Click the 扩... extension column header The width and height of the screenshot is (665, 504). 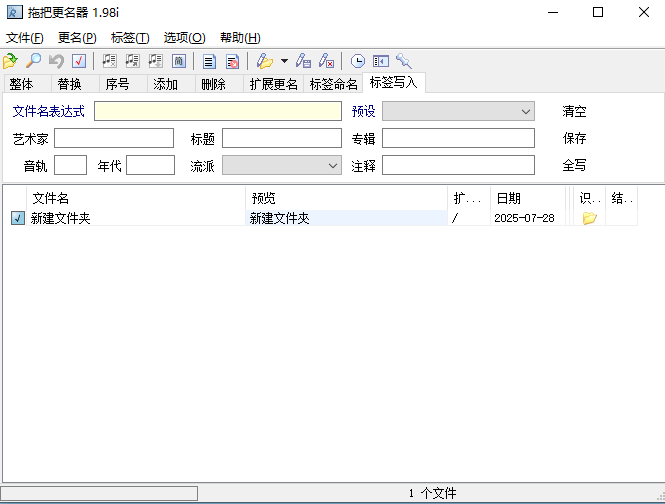(469, 198)
